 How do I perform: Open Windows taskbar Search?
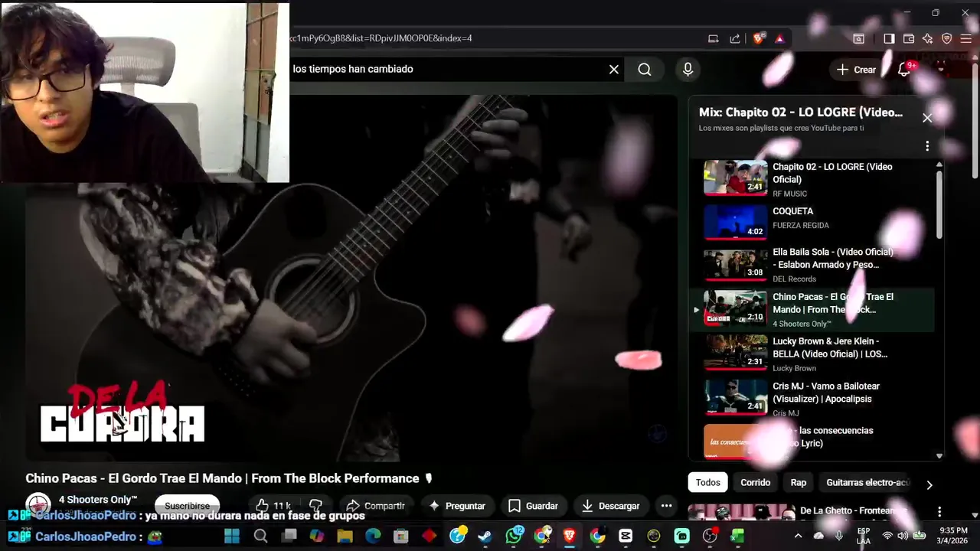260,536
